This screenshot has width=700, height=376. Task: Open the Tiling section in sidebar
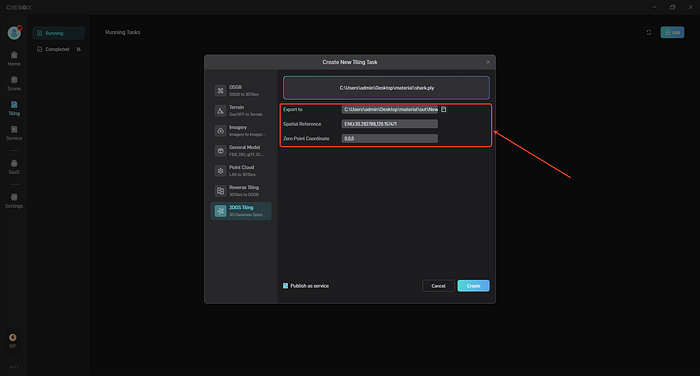point(14,108)
